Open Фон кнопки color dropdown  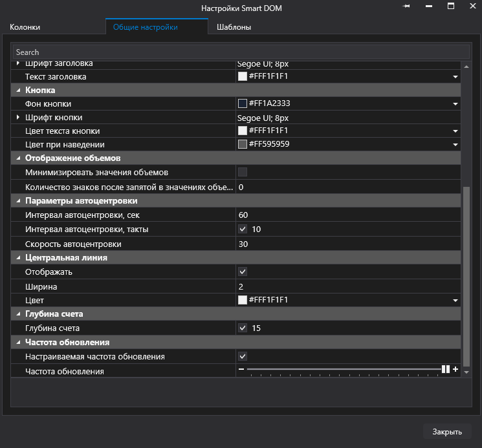(455, 104)
